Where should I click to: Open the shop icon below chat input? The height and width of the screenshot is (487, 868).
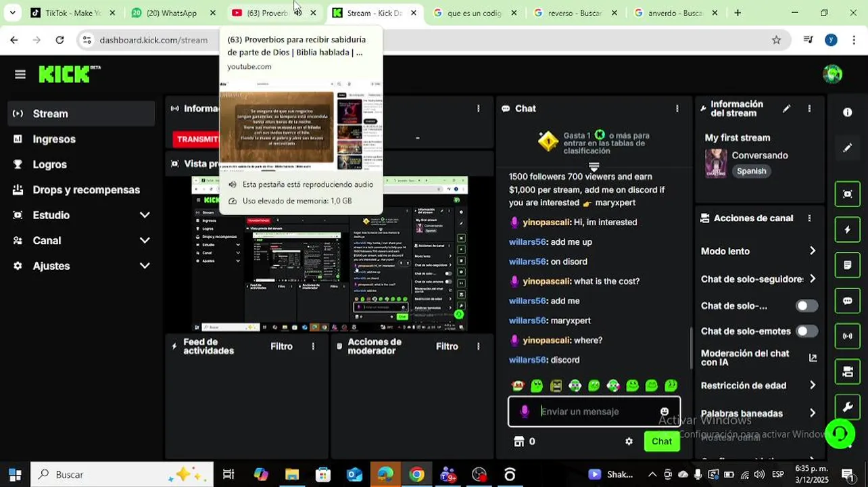point(519,441)
